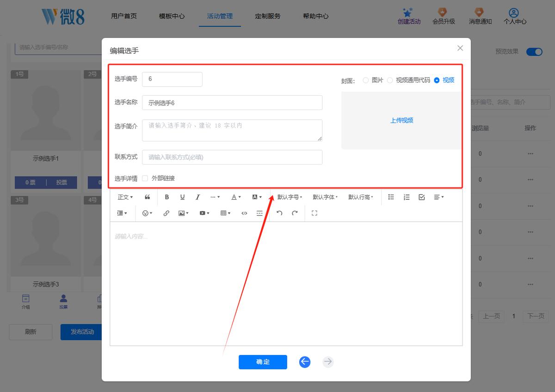Image resolution: width=555 pixels, height=392 pixels.
Task: Click page number 1 in pagination
Action: 513,316
